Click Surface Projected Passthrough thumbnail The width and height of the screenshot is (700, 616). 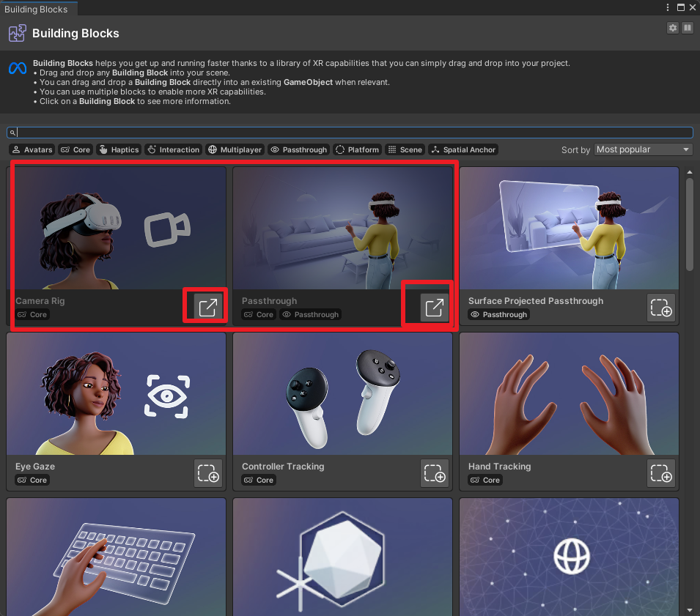(x=569, y=229)
